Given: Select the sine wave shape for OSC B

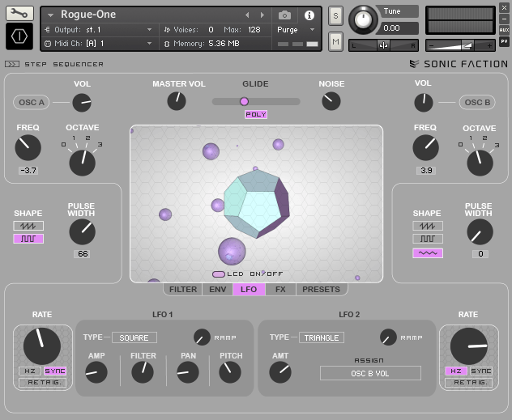Looking at the screenshot, I should [427, 253].
